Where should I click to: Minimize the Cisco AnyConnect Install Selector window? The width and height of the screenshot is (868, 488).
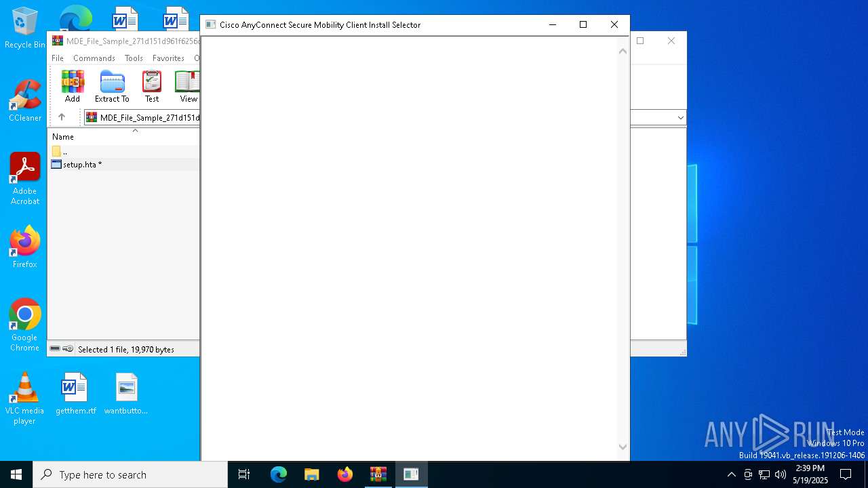tap(553, 25)
